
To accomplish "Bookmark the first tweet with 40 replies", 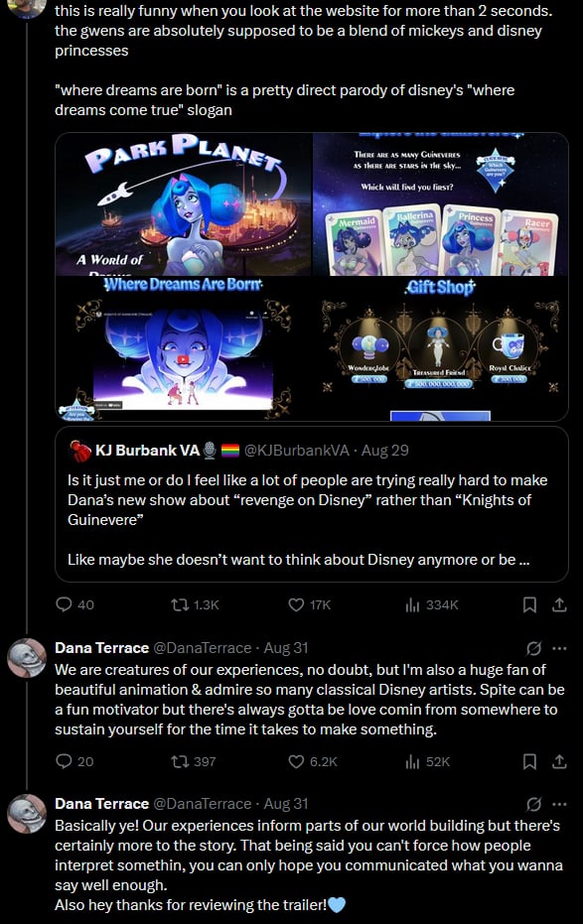I will 529,604.
